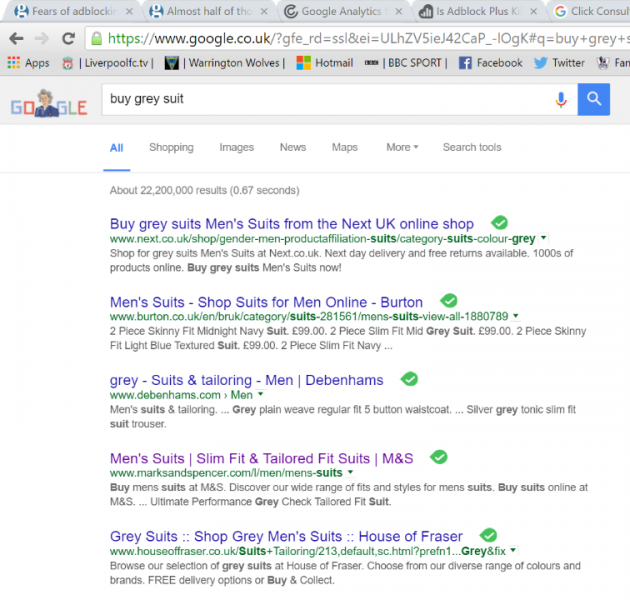Image resolution: width=630 pixels, height=600 pixels.
Task: Click the www.next.co.uk green URL text
Action: pyautogui.click(x=323, y=239)
